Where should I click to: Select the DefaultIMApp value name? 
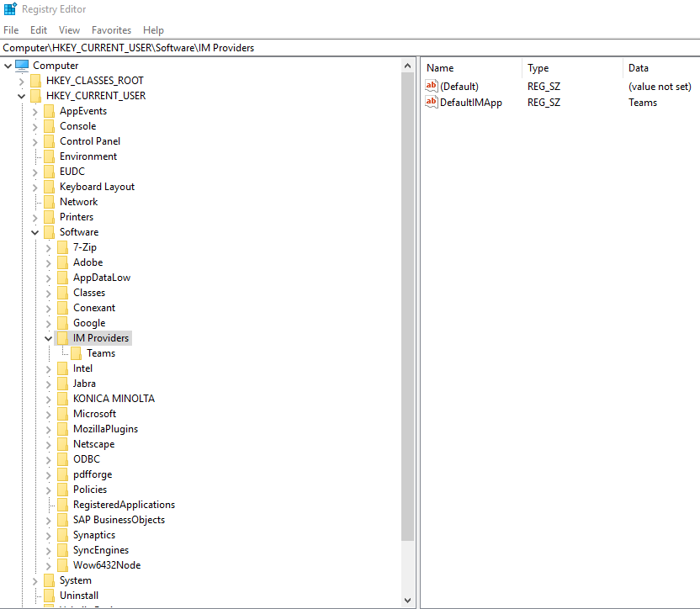(471, 103)
